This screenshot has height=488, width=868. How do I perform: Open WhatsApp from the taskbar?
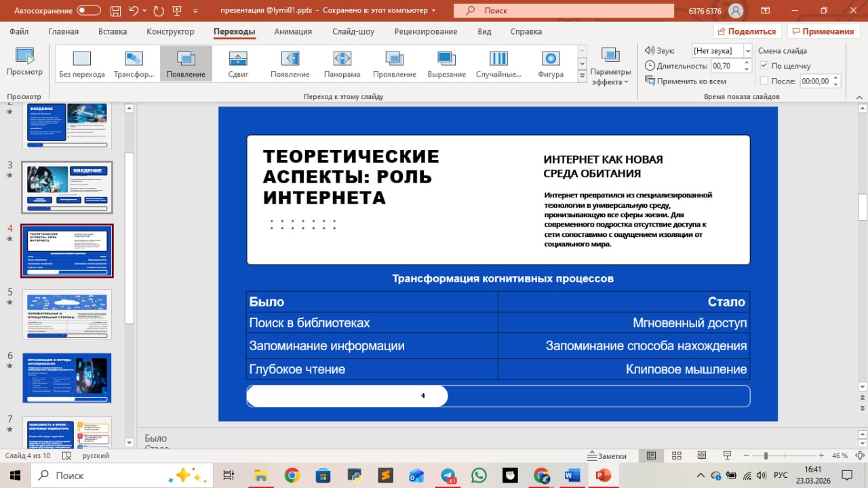[479, 475]
